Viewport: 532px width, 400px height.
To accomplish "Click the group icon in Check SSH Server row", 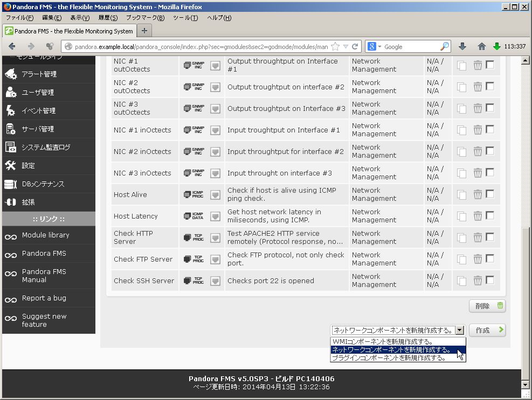I will point(215,281).
